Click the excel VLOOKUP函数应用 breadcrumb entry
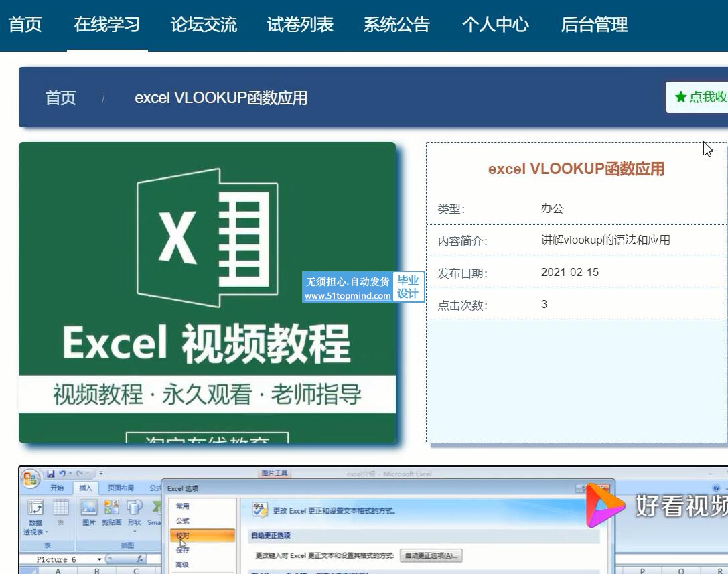The image size is (728, 574). [x=221, y=98]
